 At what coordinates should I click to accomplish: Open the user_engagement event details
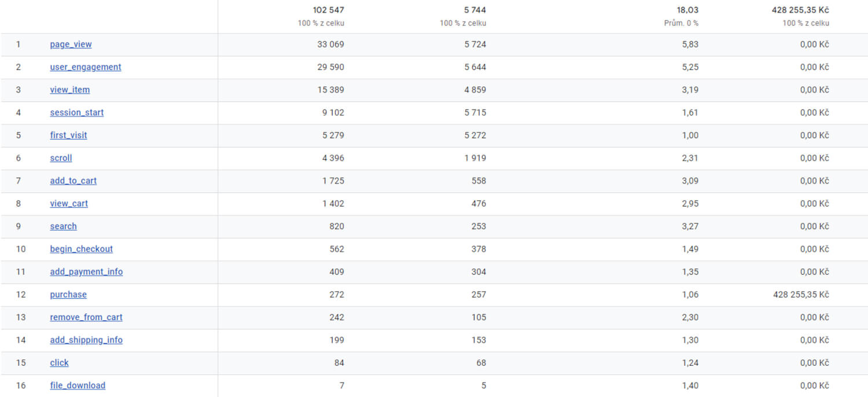[85, 67]
